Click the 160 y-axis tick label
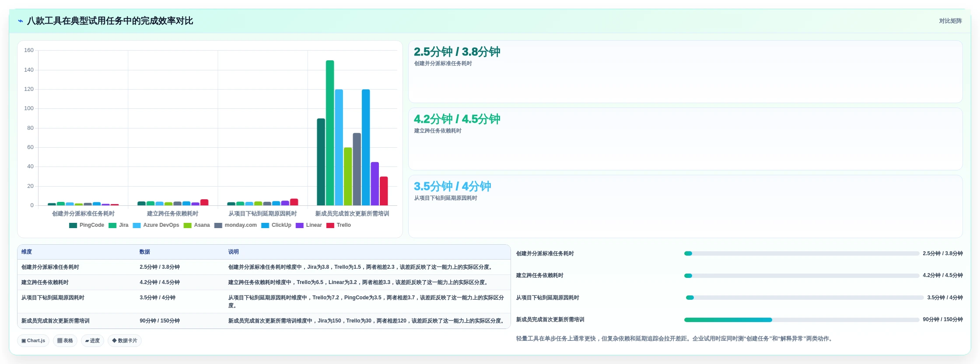980x364 pixels. [x=29, y=50]
